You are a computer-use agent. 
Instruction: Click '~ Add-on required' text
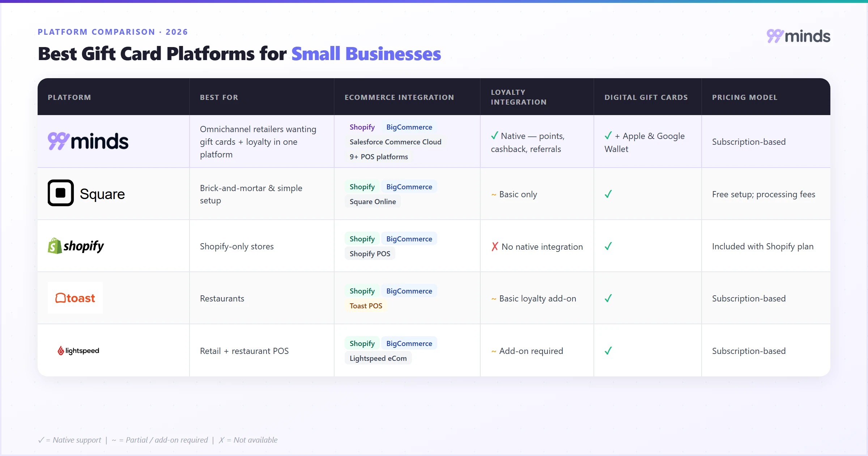pos(527,351)
